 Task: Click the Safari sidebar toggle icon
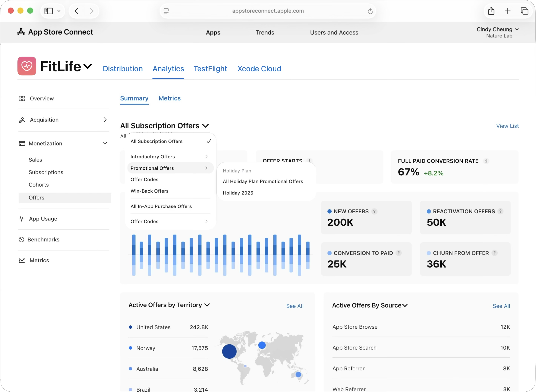pos(49,11)
